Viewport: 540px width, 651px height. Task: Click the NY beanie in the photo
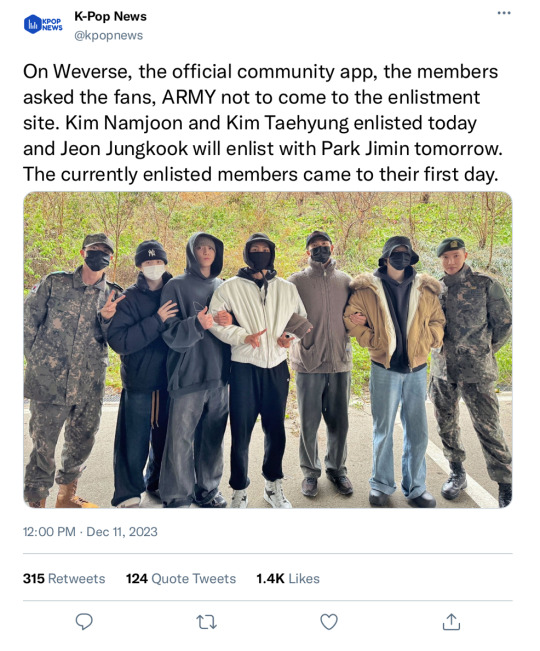pos(151,252)
